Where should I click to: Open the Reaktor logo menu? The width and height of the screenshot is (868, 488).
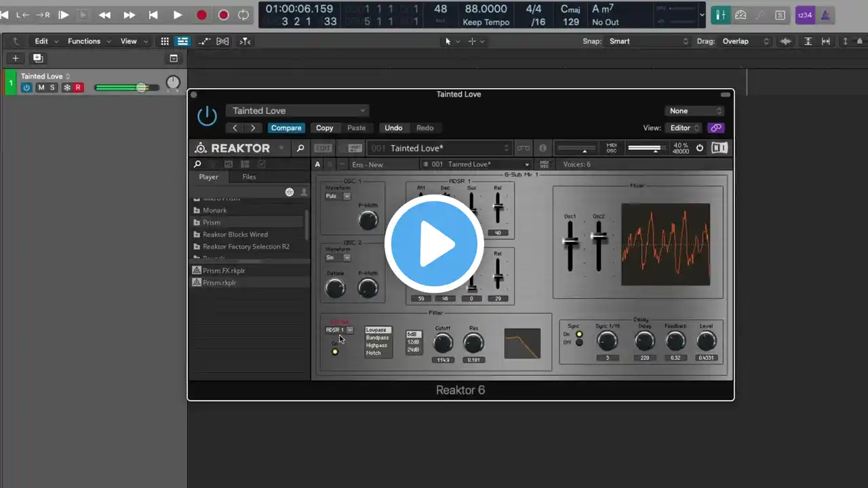point(239,148)
